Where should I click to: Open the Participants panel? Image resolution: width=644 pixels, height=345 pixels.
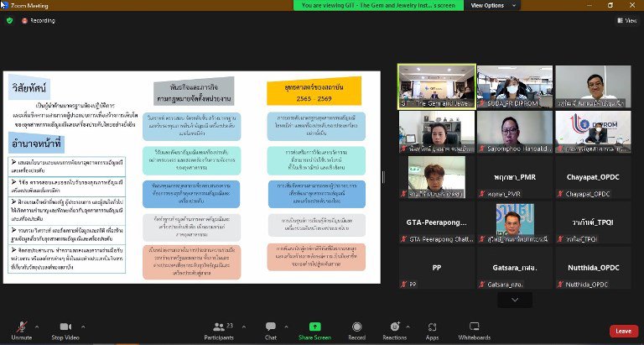click(219, 331)
